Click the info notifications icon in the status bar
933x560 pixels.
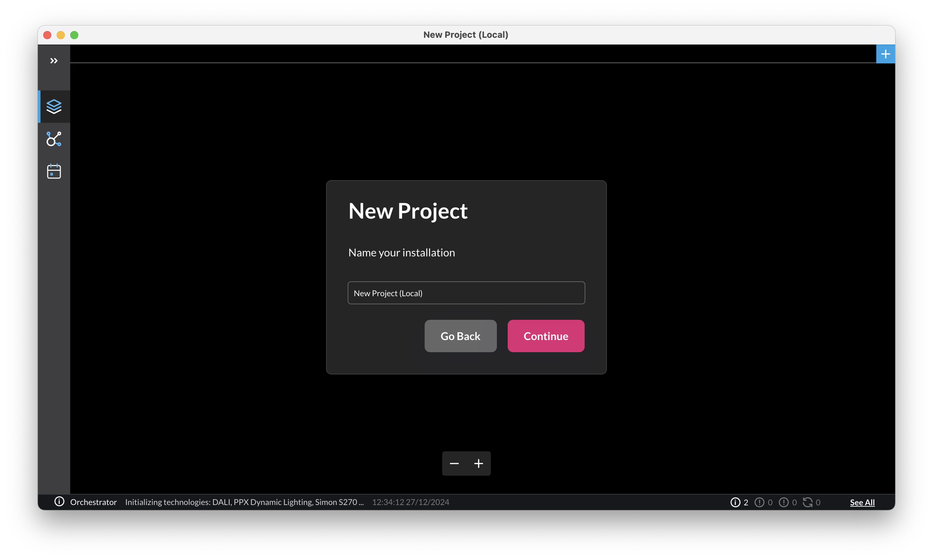point(735,502)
